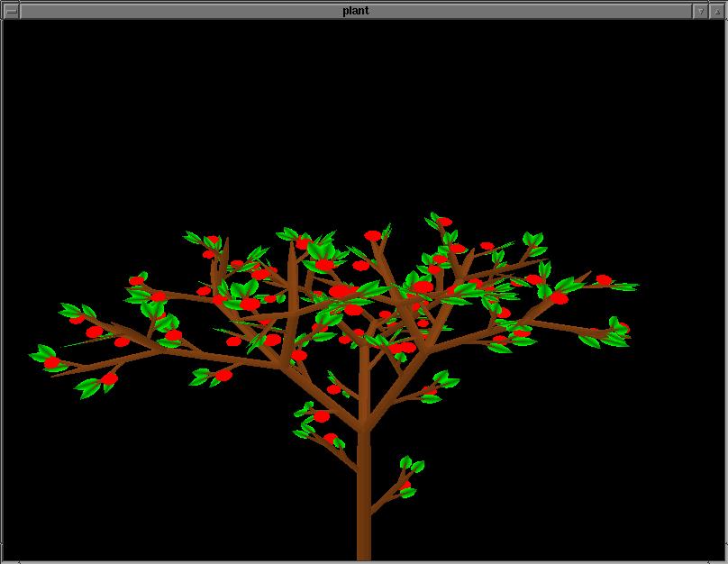This screenshot has width=728, height=564.
Task: Click the red flower at top center of canopy
Action: 373,236
